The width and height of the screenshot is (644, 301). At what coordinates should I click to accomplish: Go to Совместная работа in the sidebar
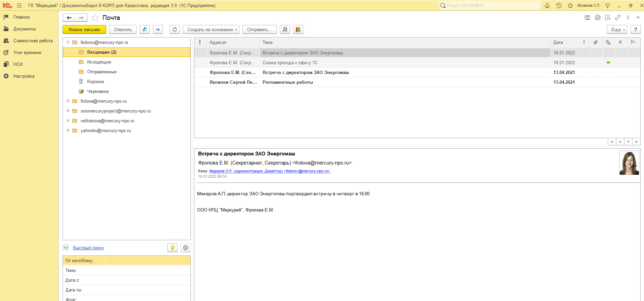point(33,41)
